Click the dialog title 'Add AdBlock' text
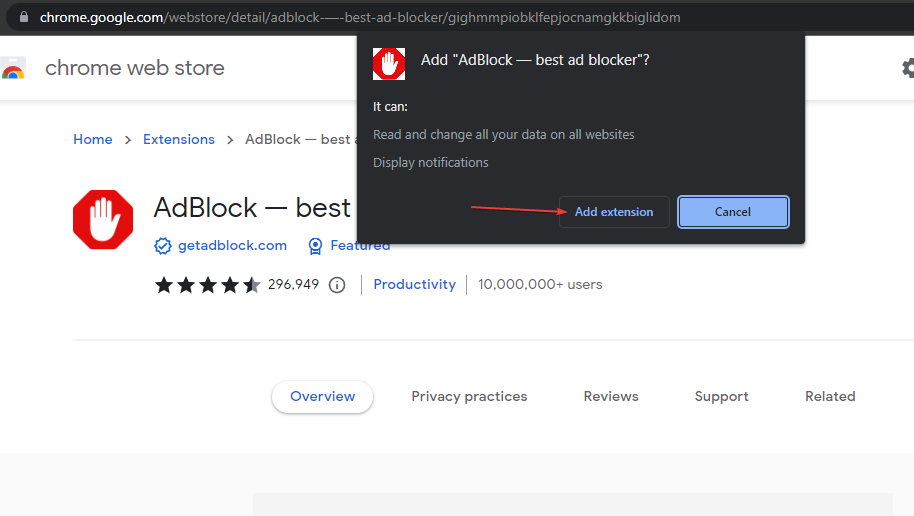The height and width of the screenshot is (516, 914). coord(535,60)
